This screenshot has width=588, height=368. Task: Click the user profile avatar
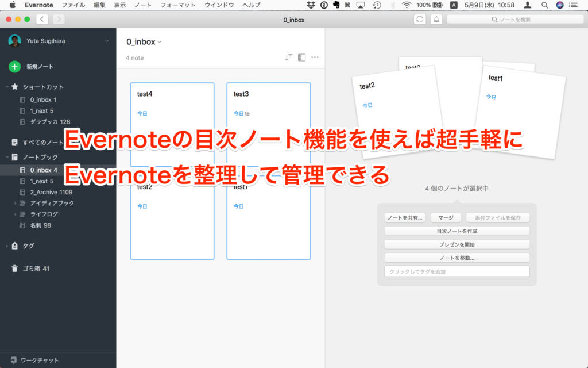14,41
